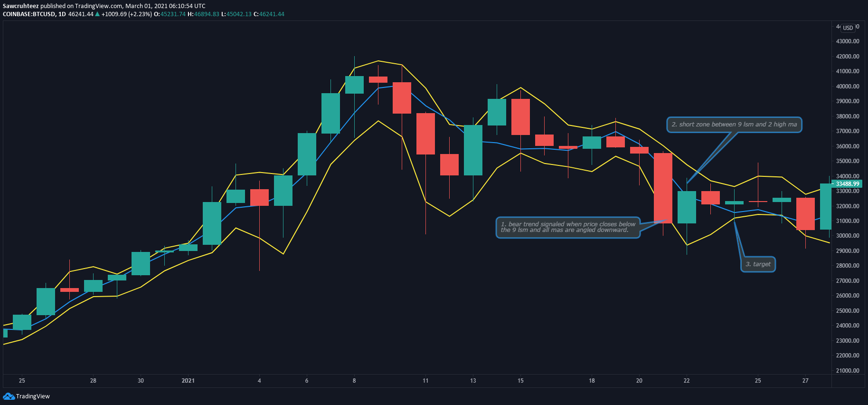This screenshot has width=868, height=405.
Task: Click the 2021 year marker on time axis
Action: tap(188, 381)
